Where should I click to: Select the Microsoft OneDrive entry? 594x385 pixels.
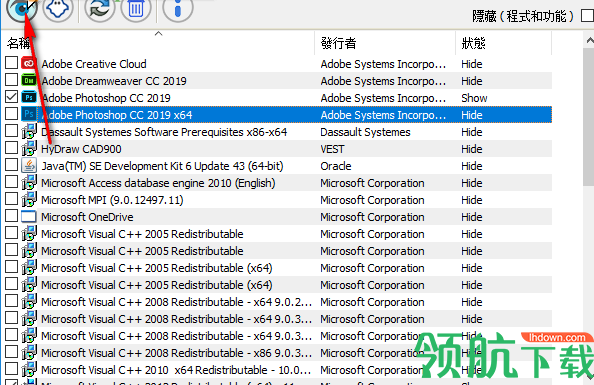87,217
